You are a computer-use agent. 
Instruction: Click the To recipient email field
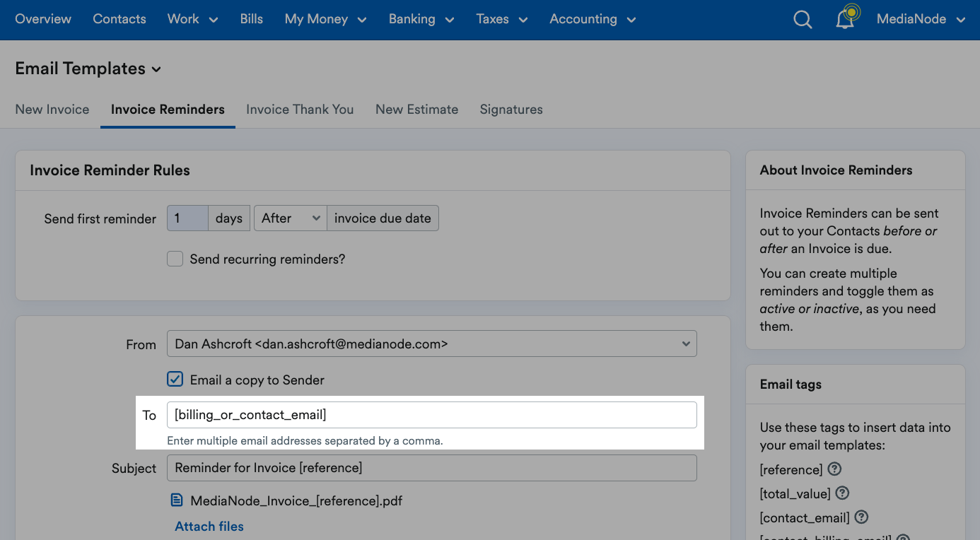point(432,415)
